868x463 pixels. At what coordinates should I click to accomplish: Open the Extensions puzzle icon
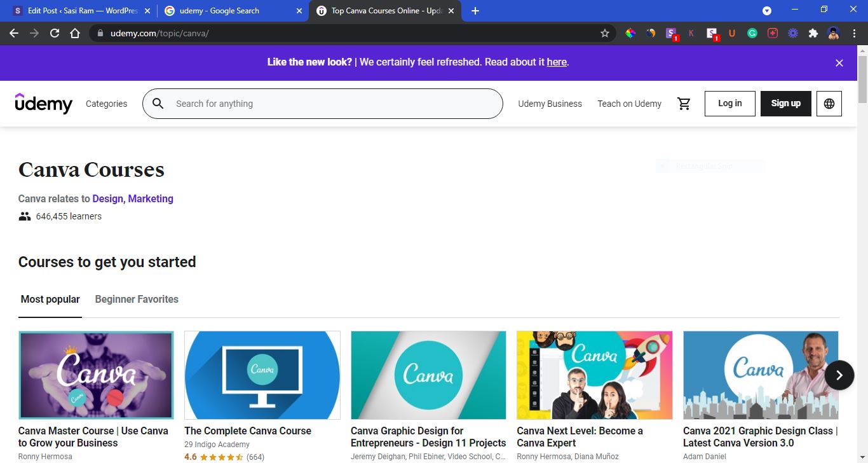tap(813, 33)
